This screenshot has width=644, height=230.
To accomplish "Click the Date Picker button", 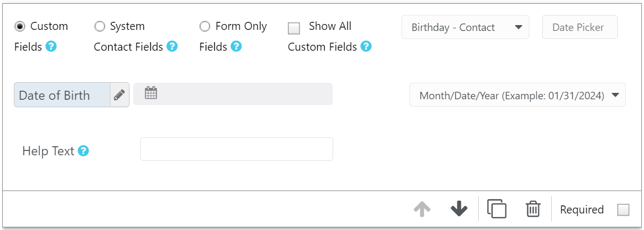I will [580, 27].
